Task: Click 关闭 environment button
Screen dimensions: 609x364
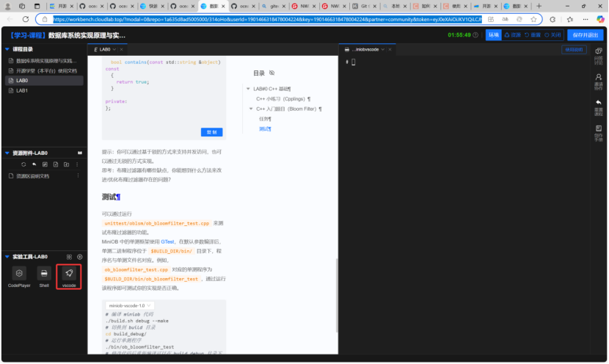Action: pyautogui.click(x=553, y=35)
